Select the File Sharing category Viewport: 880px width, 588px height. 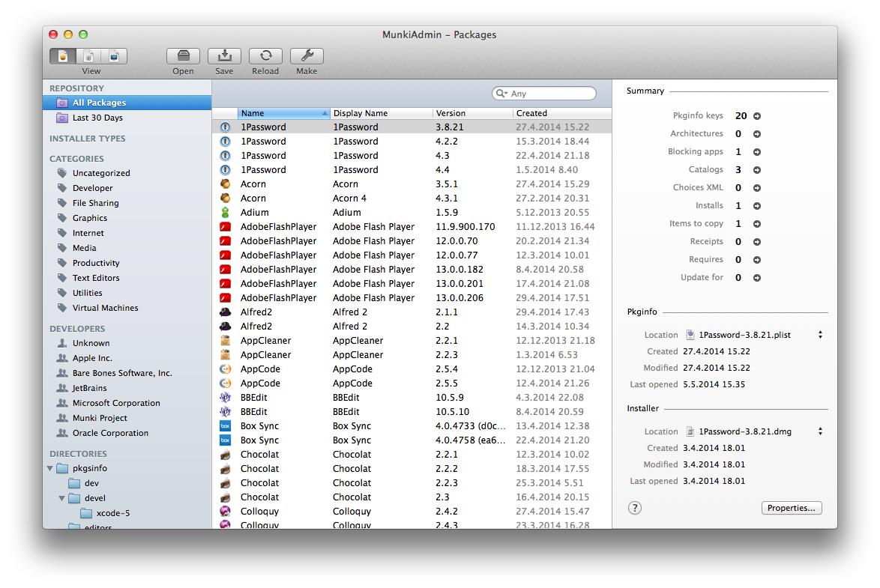[x=127, y=203]
